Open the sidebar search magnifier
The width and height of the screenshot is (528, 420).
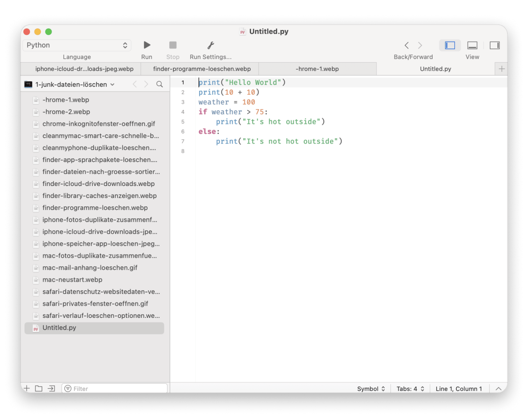tap(159, 84)
